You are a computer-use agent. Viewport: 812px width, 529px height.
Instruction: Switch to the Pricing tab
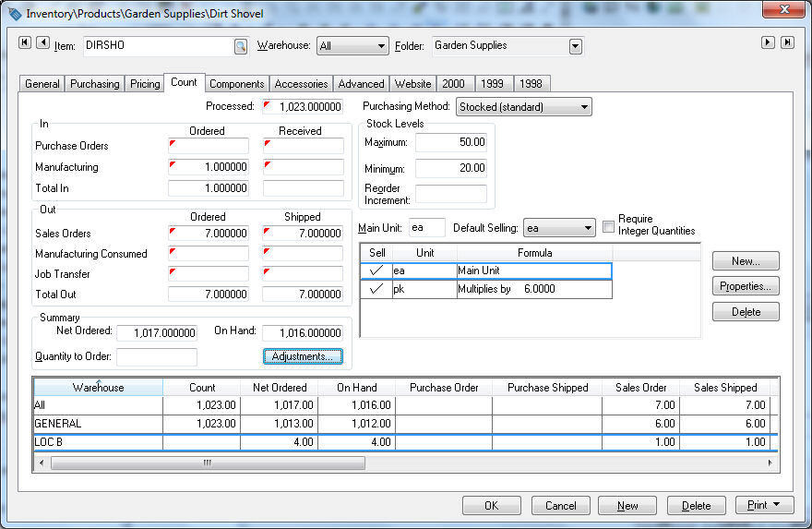coord(145,84)
